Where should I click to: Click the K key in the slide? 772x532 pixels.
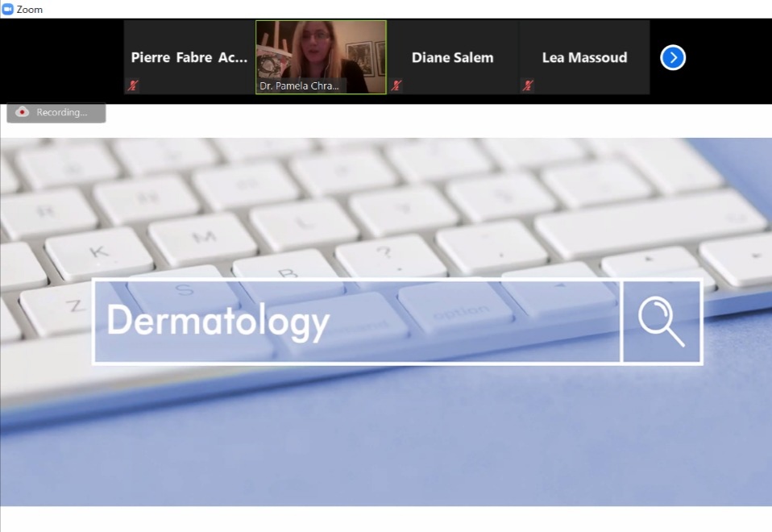pyautogui.click(x=99, y=253)
